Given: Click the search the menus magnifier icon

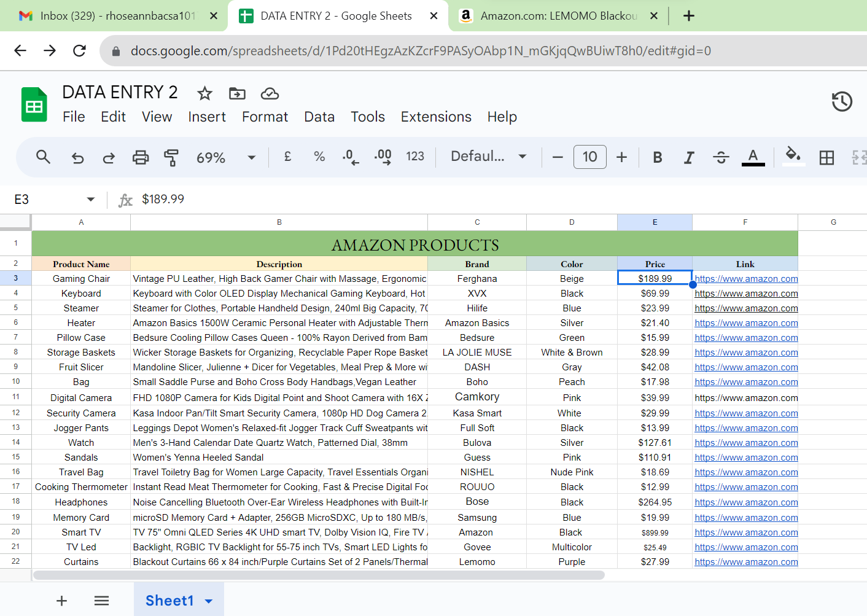Looking at the screenshot, I should (x=43, y=157).
